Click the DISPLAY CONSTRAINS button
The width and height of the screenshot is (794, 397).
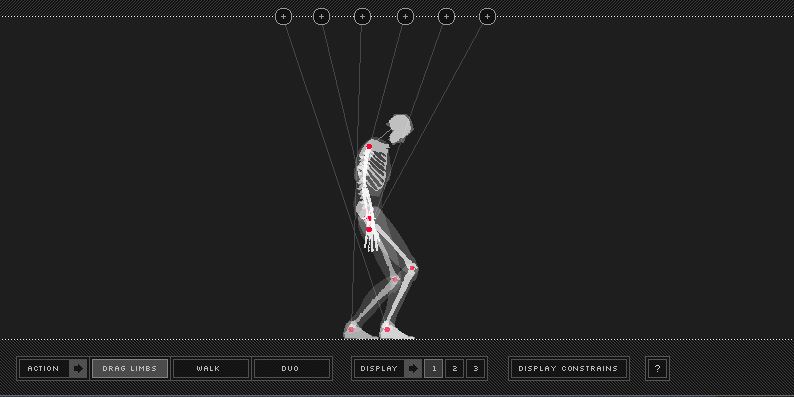coord(568,369)
